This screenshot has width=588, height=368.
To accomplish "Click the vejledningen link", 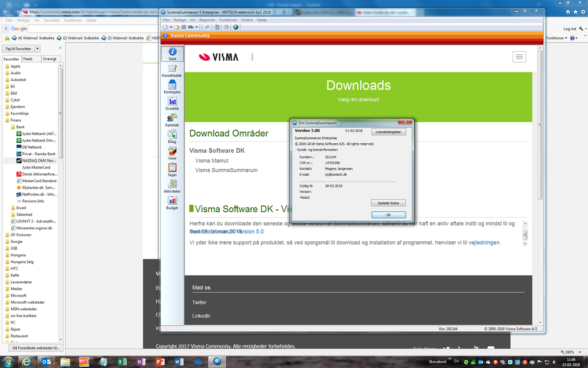I will (484, 242).
